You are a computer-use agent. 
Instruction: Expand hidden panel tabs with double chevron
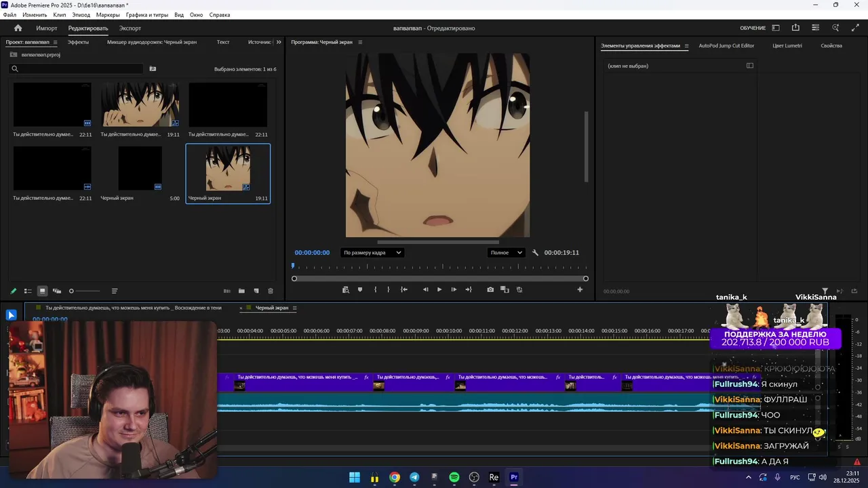click(x=278, y=42)
